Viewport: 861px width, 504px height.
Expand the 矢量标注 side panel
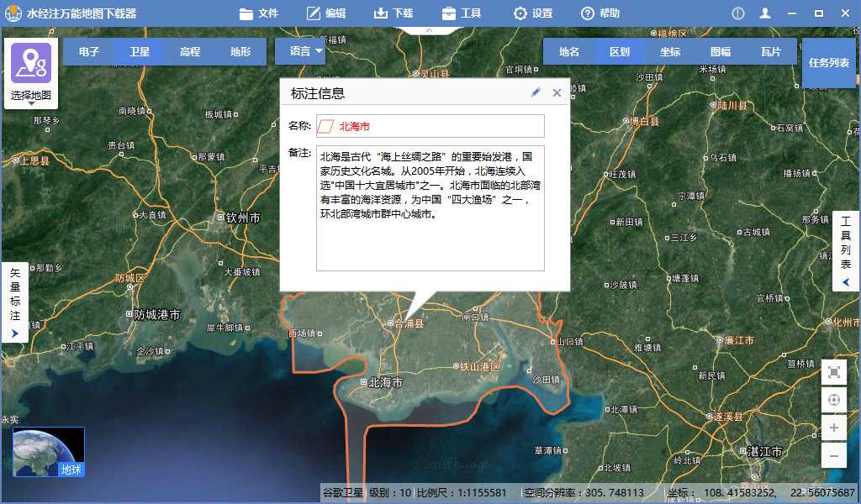tap(15, 302)
